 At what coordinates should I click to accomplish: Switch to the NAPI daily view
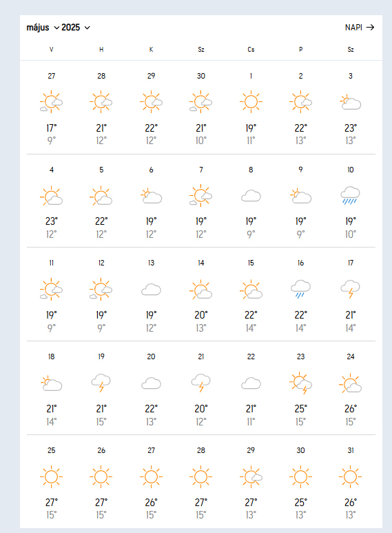tap(360, 27)
